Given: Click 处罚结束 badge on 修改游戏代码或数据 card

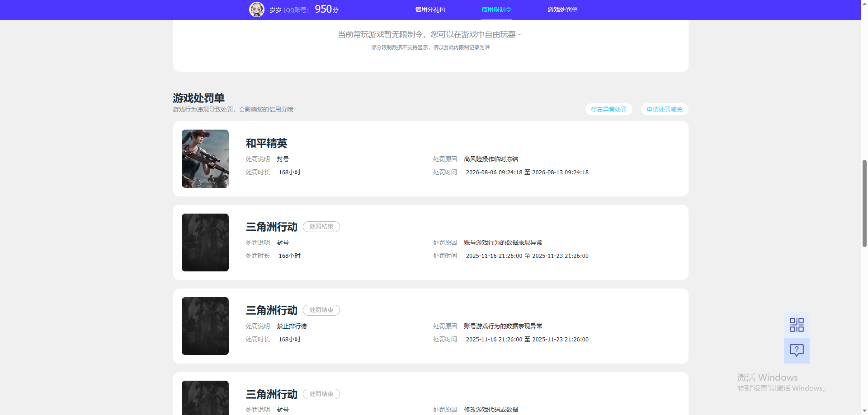Looking at the screenshot, I should [321, 394].
